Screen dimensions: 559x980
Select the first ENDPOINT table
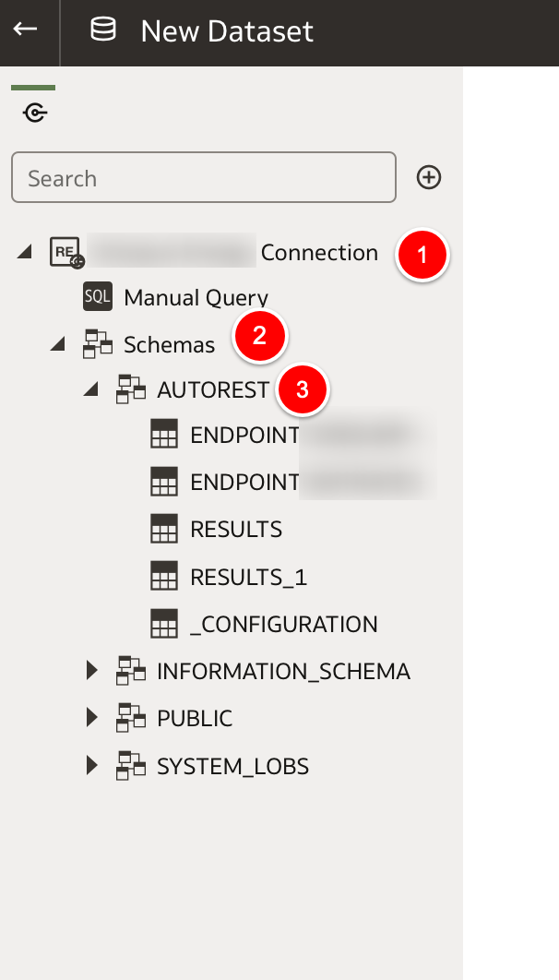pos(293,435)
